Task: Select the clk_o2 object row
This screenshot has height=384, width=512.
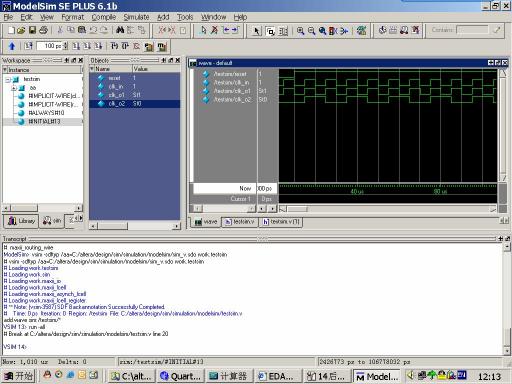Action: click(x=135, y=104)
